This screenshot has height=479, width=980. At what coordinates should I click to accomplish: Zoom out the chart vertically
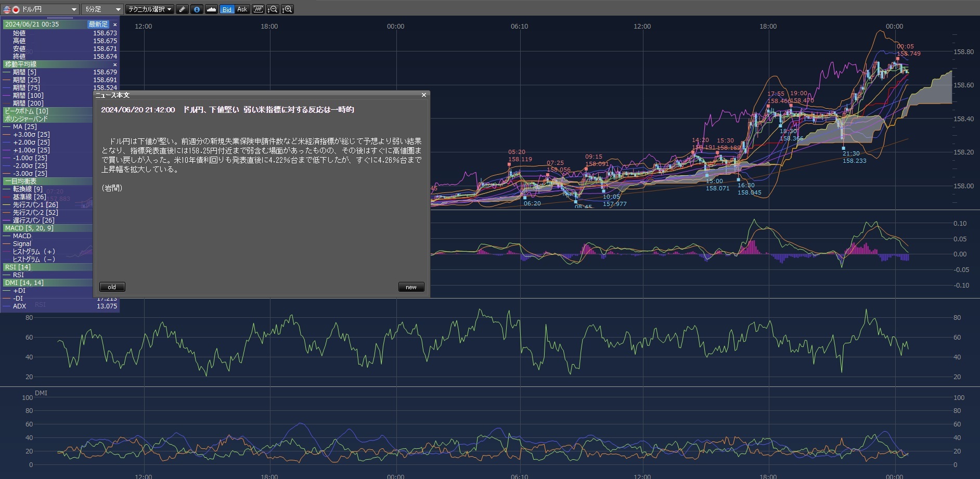pos(273,9)
